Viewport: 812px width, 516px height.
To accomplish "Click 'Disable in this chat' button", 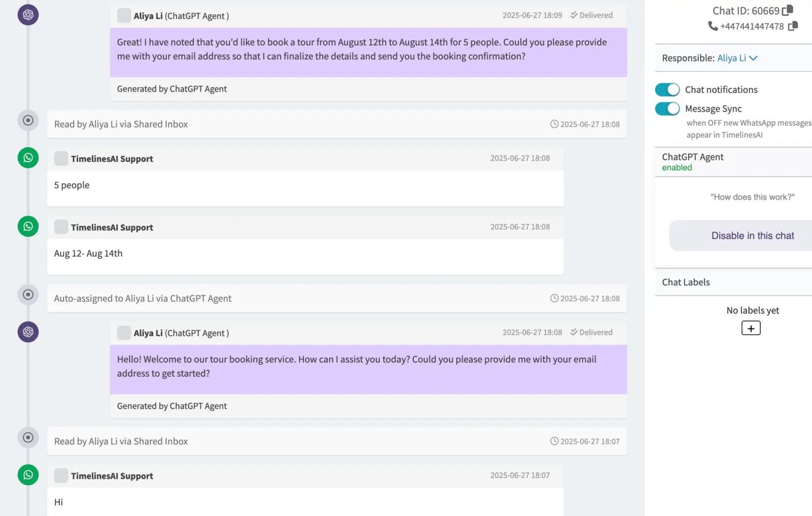I will point(752,235).
